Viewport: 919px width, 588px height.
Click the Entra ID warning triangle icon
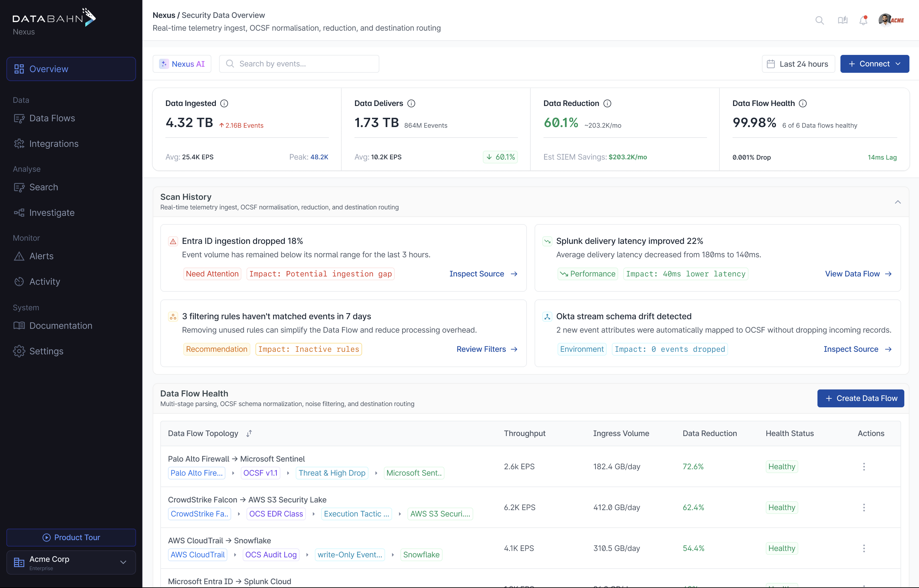[173, 241]
